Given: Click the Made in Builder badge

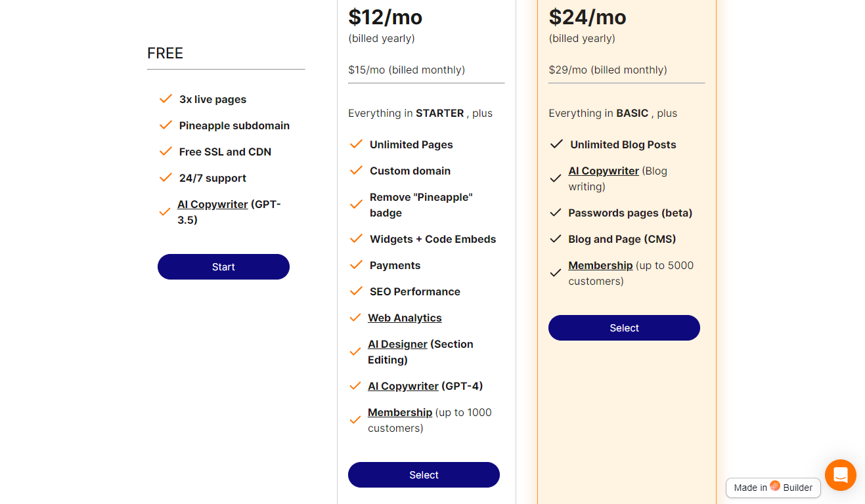Looking at the screenshot, I should pyautogui.click(x=773, y=488).
